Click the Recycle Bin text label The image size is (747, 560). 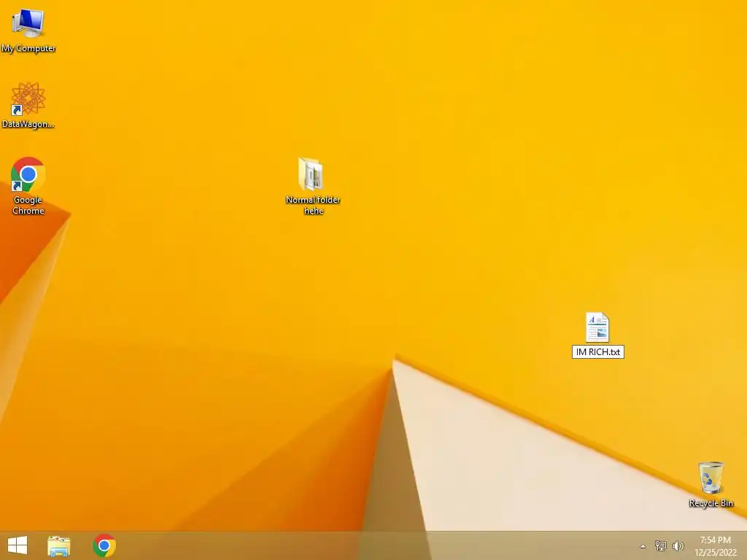tap(711, 503)
